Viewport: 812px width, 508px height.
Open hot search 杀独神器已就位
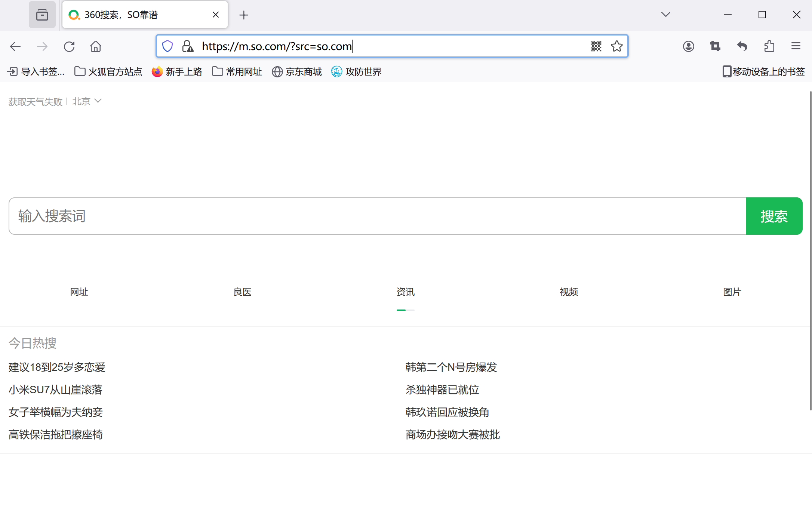pos(442,390)
